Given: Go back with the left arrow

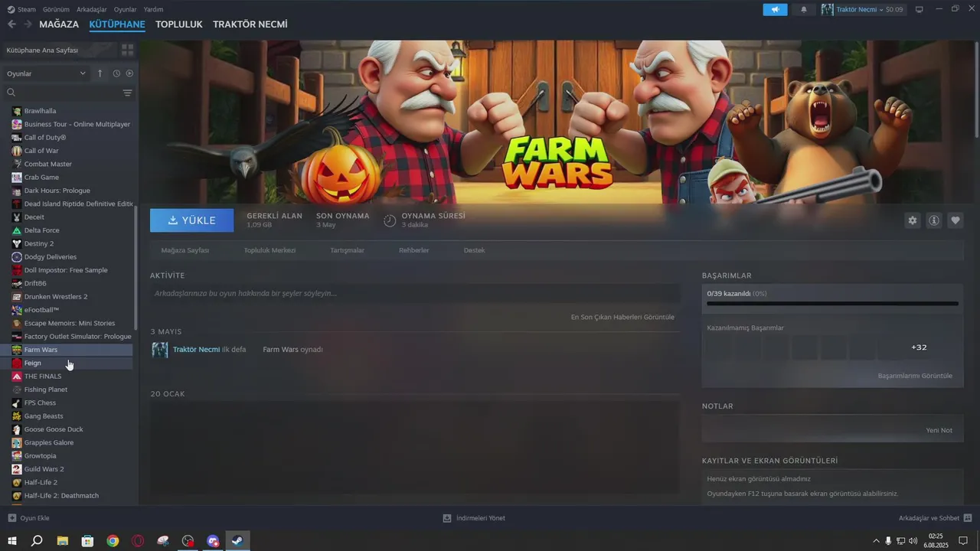Looking at the screenshot, I should click(11, 24).
